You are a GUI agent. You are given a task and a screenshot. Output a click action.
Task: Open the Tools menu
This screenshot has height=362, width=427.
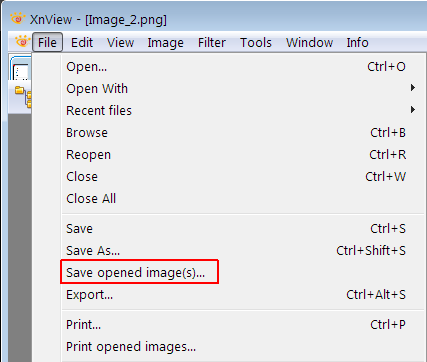tap(256, 43)
